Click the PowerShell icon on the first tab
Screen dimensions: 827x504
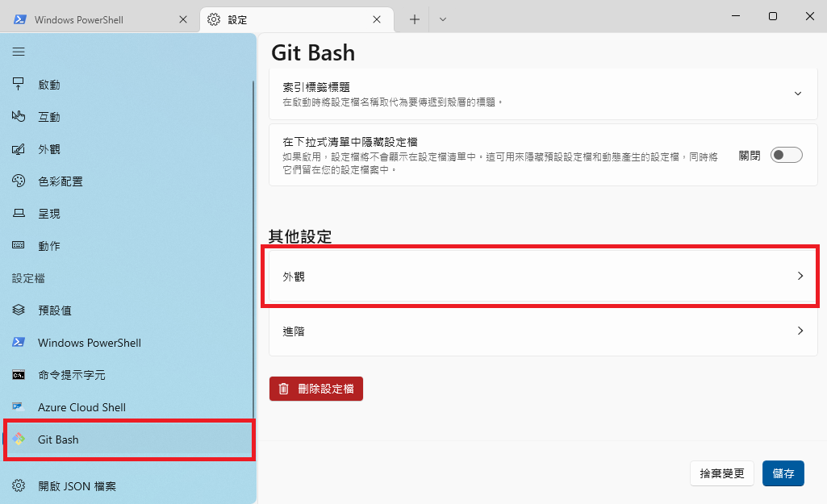tap(20, 19)
